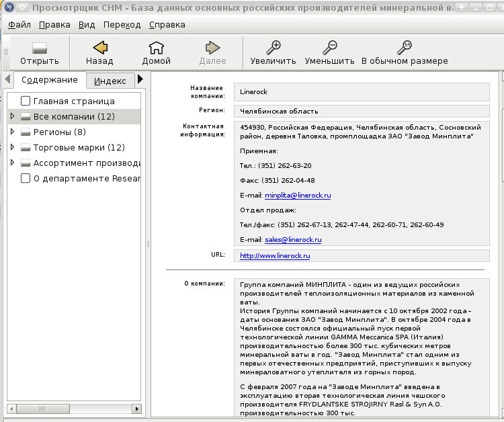Open the sales@linerock.ru email link
The image size is (504, 422).
(x=293, y=240)
